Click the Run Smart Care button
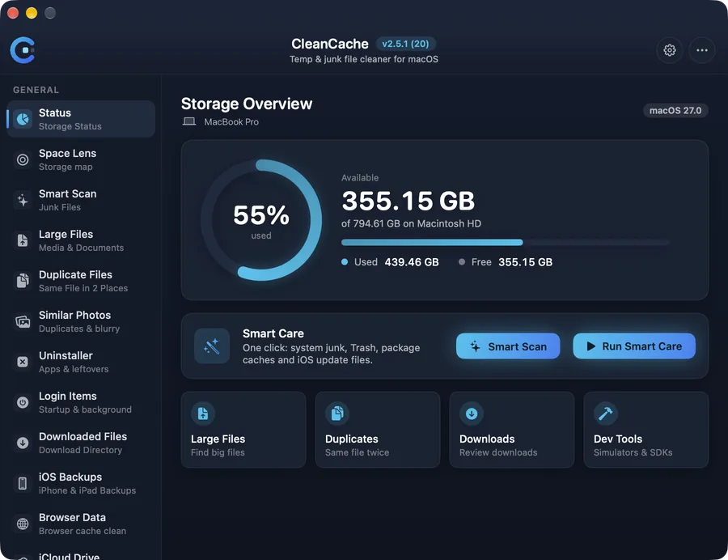Image resolution: width=728 pixels, height=560 pixels. pos(634,346)
